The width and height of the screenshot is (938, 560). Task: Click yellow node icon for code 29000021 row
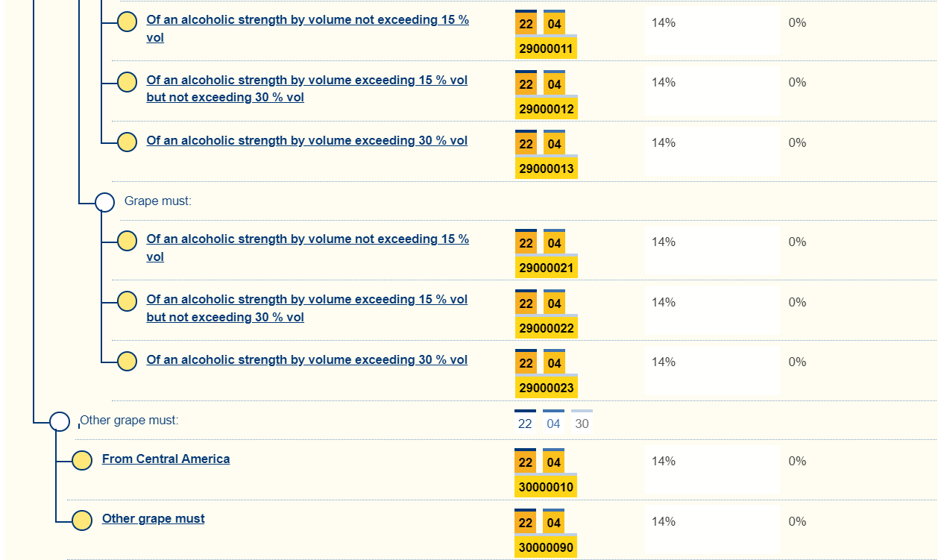coord(128,241)
